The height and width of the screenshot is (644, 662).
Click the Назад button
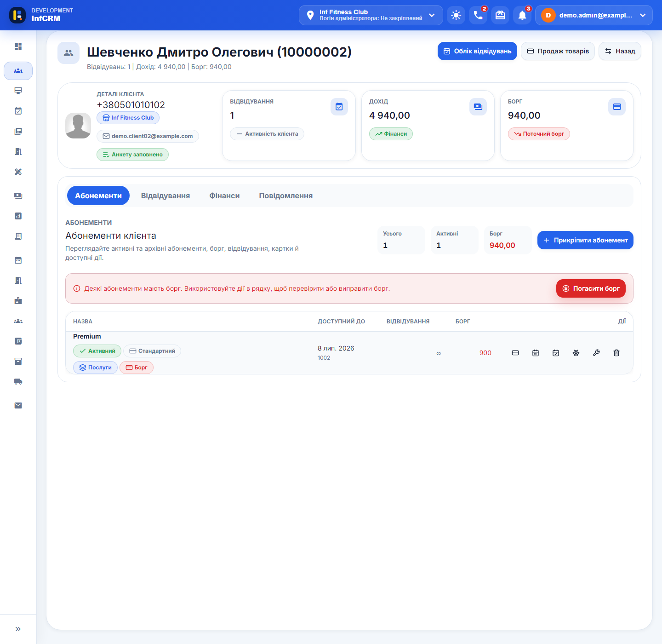point(620,51)
